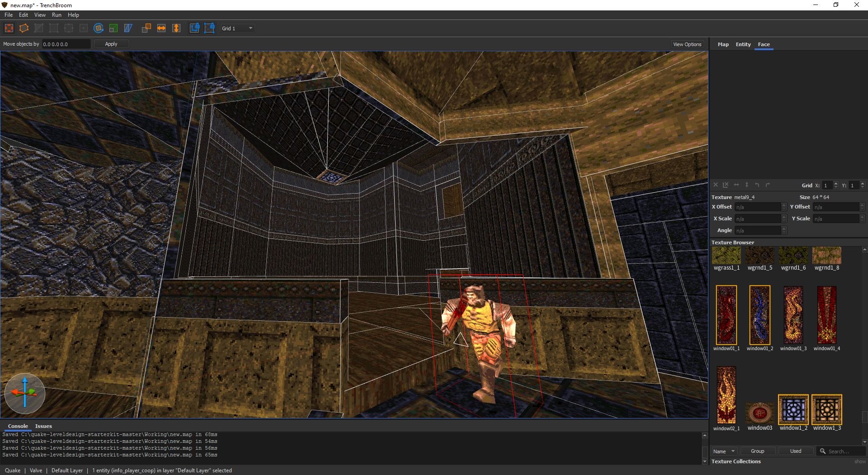The width and height of the screenshot is (868, 475).
Task: Click the Apply button
Action: 111,44
